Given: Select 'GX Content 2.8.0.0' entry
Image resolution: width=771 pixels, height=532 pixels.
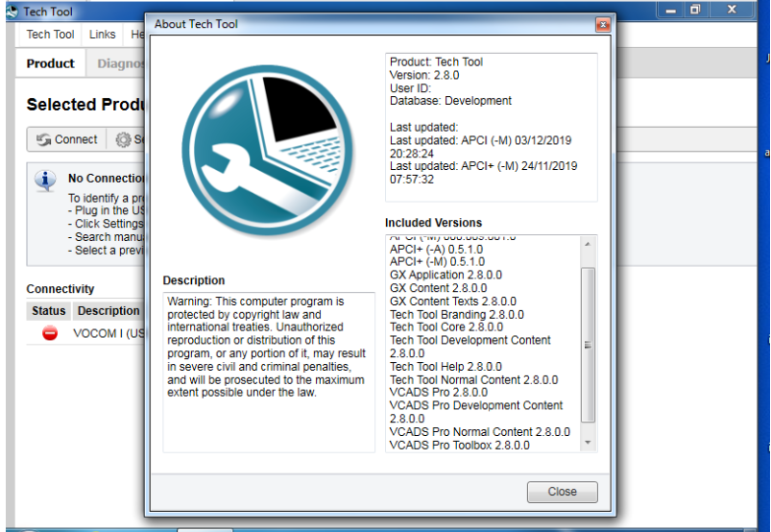Looking at the screenshot, I should tap(439, 288).
